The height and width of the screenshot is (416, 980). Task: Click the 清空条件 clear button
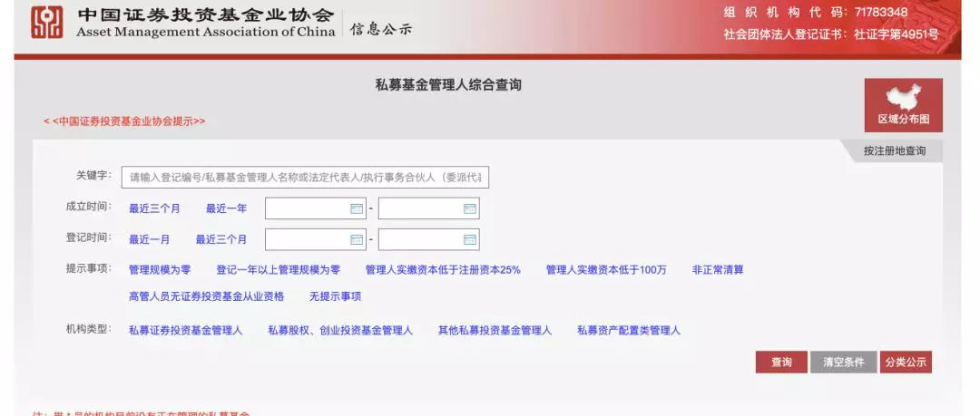843,363
